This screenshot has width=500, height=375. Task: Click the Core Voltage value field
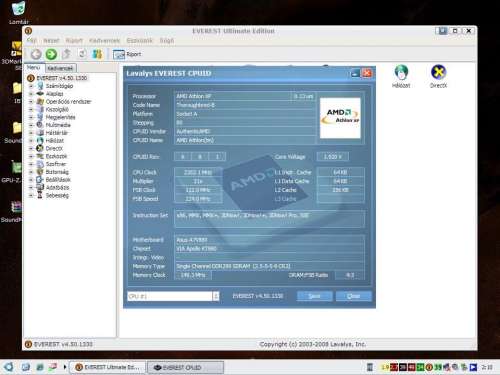[333, 156]
